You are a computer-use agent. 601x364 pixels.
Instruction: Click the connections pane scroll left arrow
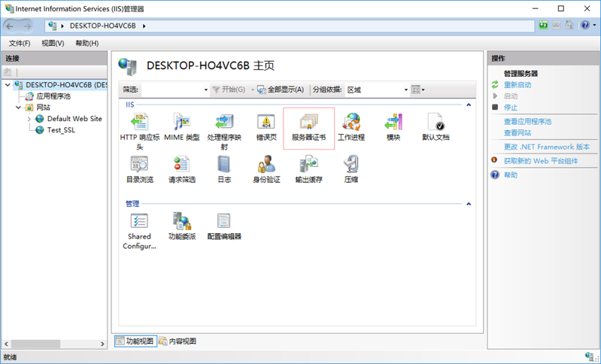point(6,344)
